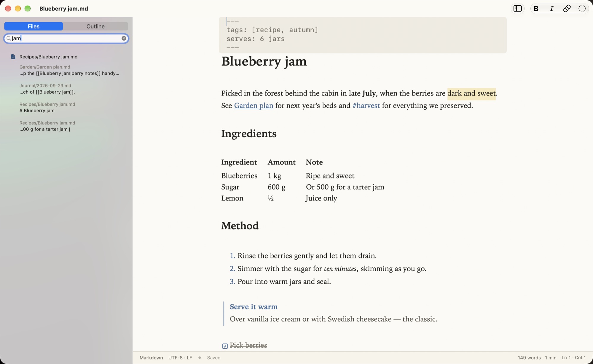The width and height of the screenshot is (593, 364).
Task: Open Recipes/Blueberry jam.md file result
Action: click(x=48, y=57)
